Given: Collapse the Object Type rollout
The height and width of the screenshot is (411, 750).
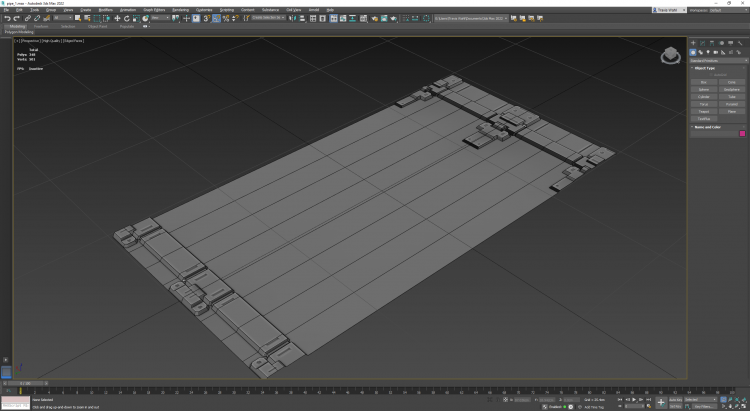Looking at the screenshot, I should [x=705, y=68].
